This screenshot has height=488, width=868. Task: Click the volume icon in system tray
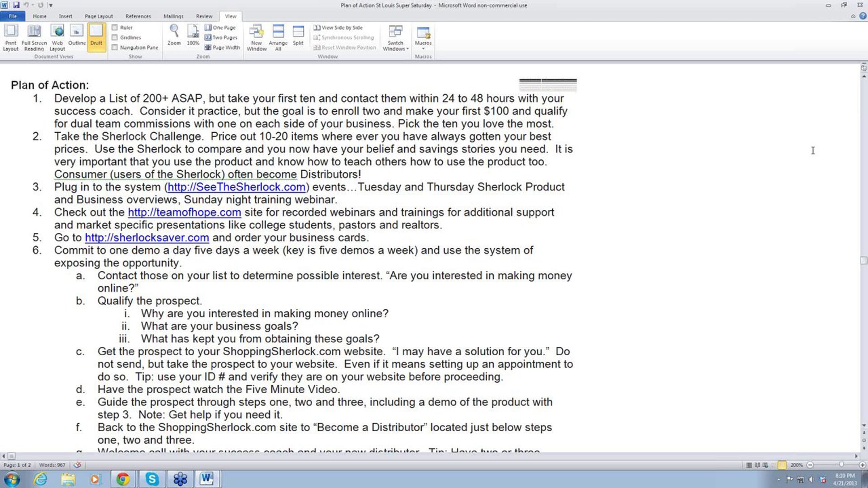coord(811,480)
